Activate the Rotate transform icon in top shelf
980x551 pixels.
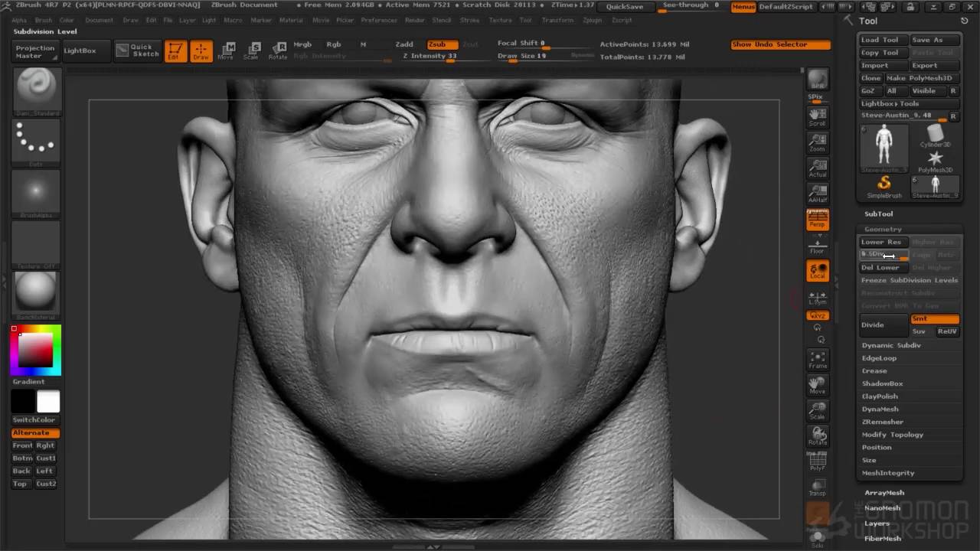click(x=278, y=51)
